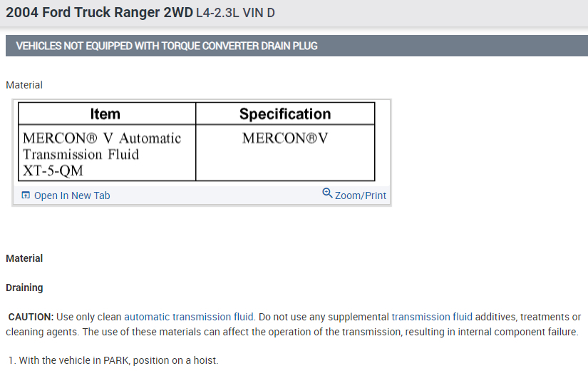Click step 1 about vehicle in PARK

coord(118,360)
